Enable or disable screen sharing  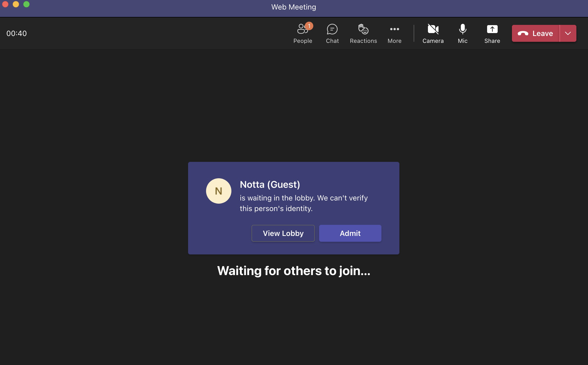(492, 33)
